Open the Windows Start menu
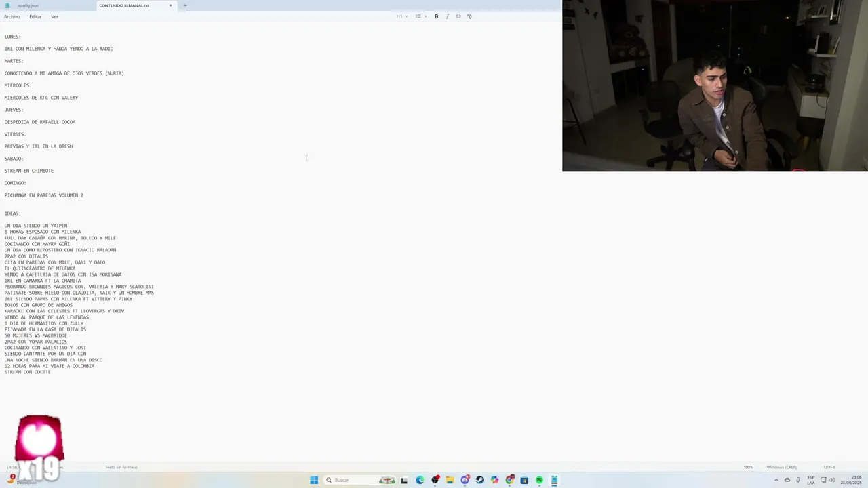The width and height of the screenshot is (868, 488). click(314, 480)
